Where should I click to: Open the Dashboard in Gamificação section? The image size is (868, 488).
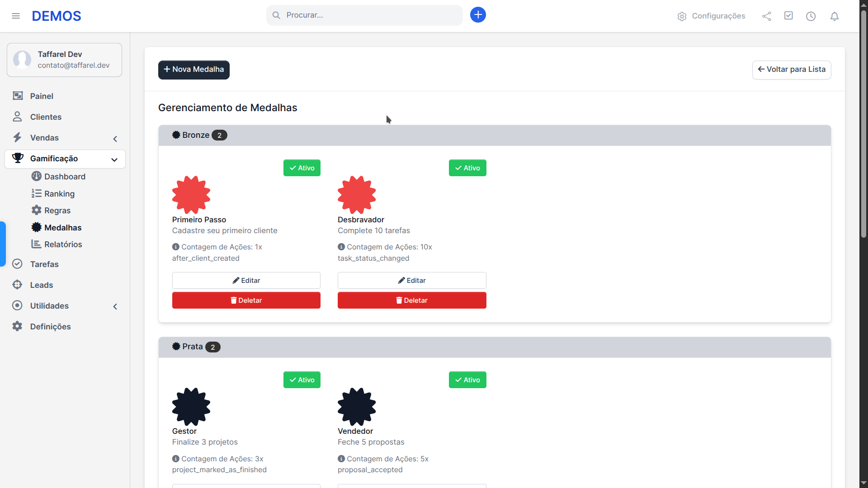click(65, 176)
